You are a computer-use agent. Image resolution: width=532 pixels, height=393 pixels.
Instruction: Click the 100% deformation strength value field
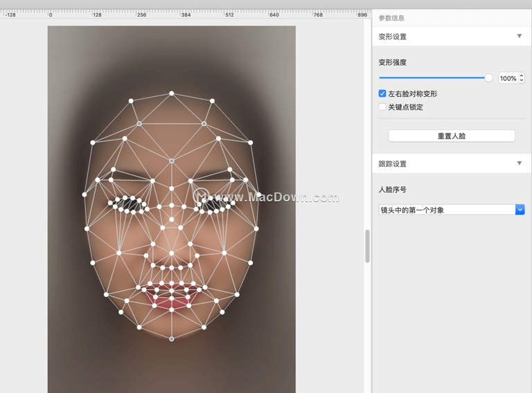click(508, 78)
